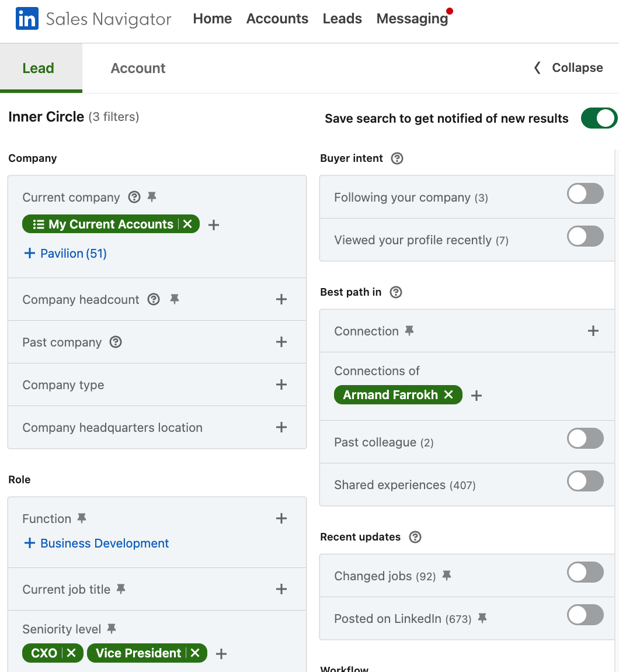Collapse the filters panel

click(568, 68)
